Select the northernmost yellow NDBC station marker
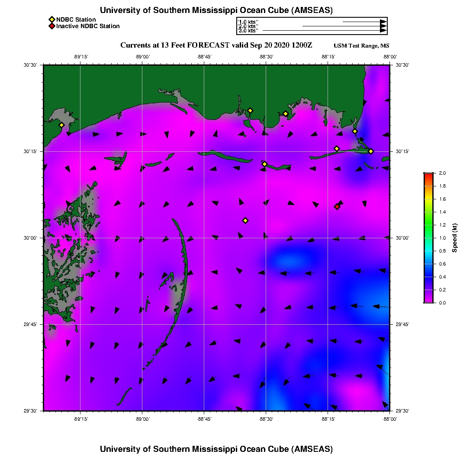 [x=250, y=110]
